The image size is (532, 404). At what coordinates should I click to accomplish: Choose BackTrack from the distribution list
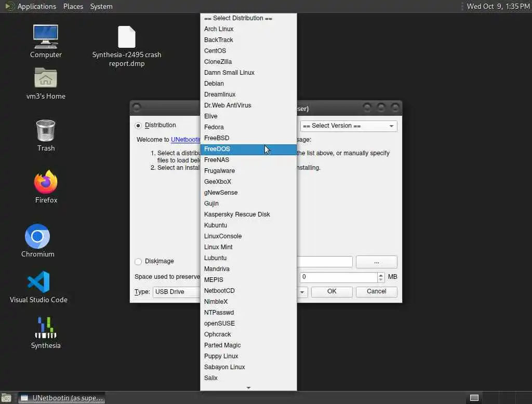(248, 40)
